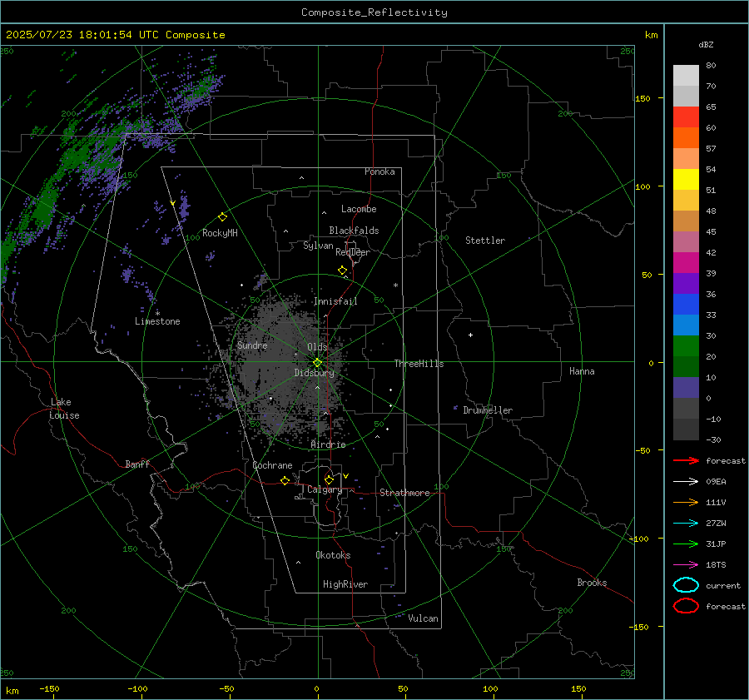This screenshot has height=700, width=749.
Task: Click the Brooks map label
Action: (592, 583)
